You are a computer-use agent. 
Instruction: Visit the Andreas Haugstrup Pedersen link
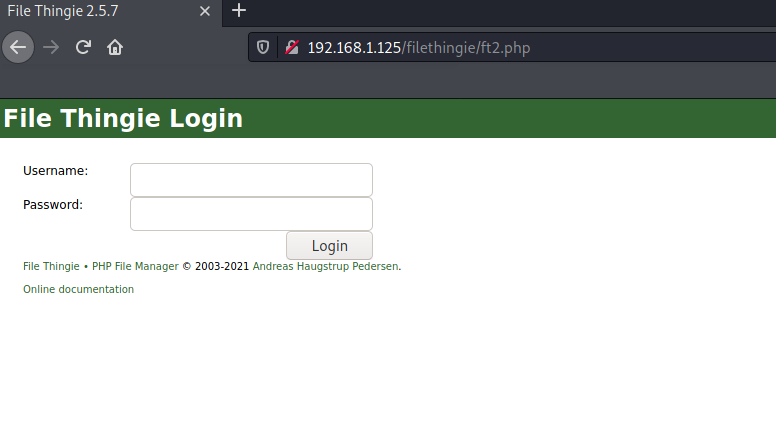325,266
